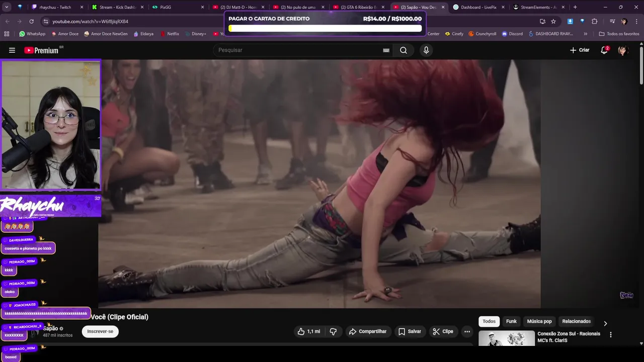Click the video player area
The height and width of the screenshot is (362, 644).
pos(319,184)
